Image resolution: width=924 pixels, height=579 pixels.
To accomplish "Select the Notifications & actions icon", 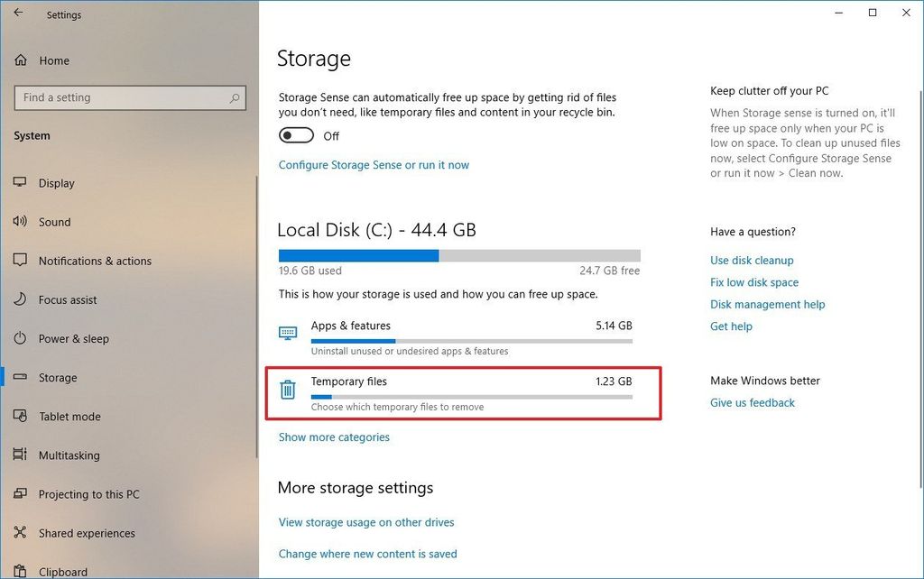I will 20,260.
